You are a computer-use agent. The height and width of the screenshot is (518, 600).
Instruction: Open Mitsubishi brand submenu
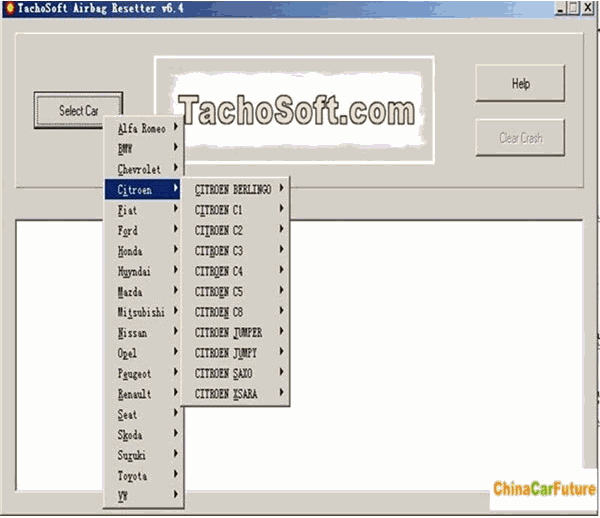(144, 312)
